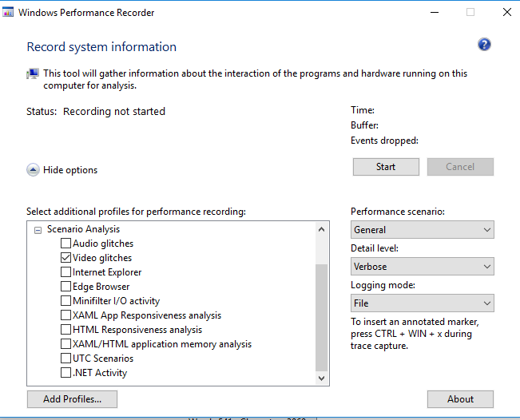This screenshot has height=420, width=520.
Task: Click the profile list scroll down arrow
Action: 321,378
